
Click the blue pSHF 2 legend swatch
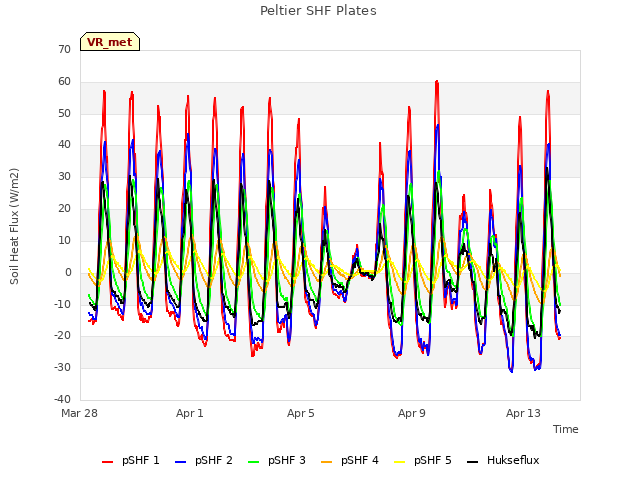click(x=180, y=462)
